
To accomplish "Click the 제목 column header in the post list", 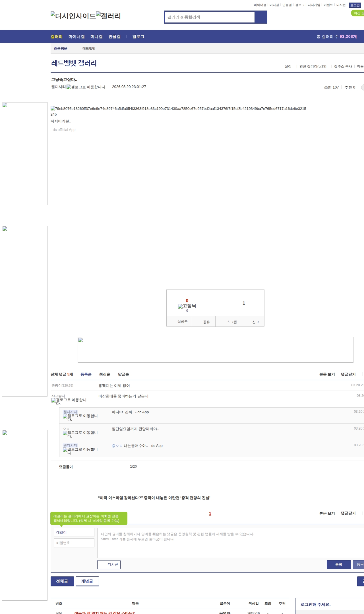I will point(135,603).
